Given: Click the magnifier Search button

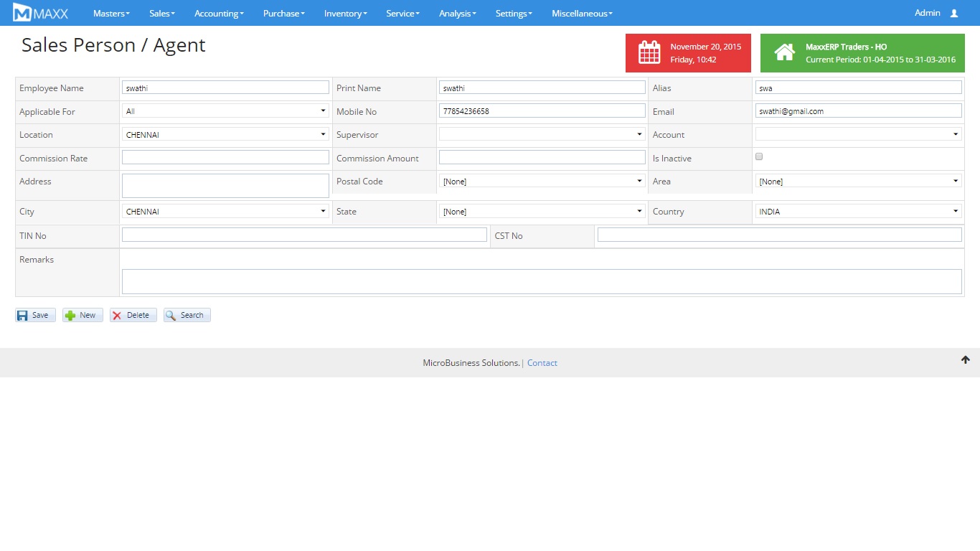Looking at the screenshot, I should (187, 315).
